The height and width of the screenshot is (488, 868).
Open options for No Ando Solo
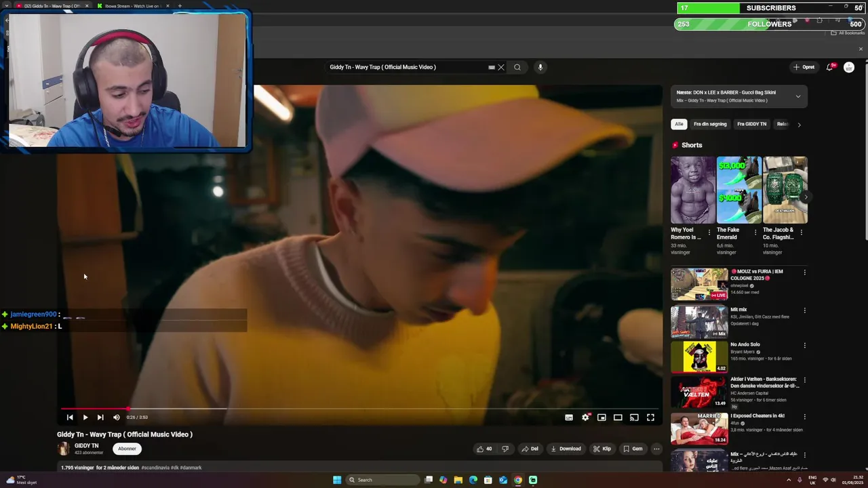point(805,345)
